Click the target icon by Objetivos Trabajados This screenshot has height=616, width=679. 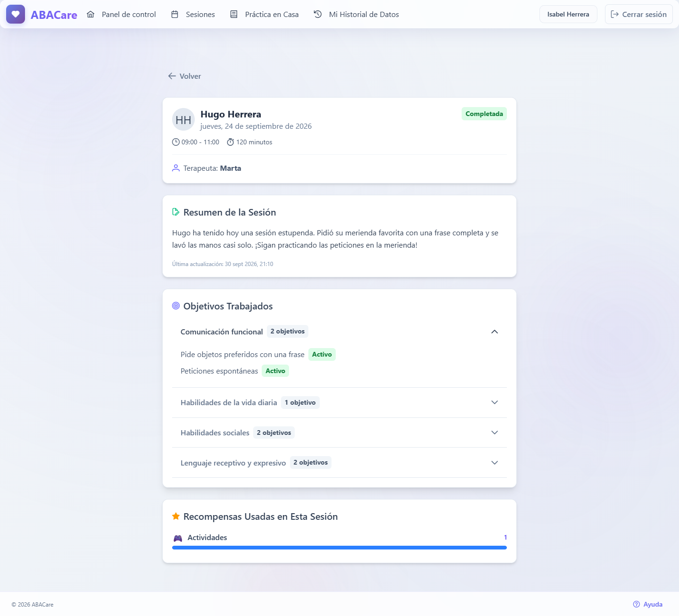176,306
